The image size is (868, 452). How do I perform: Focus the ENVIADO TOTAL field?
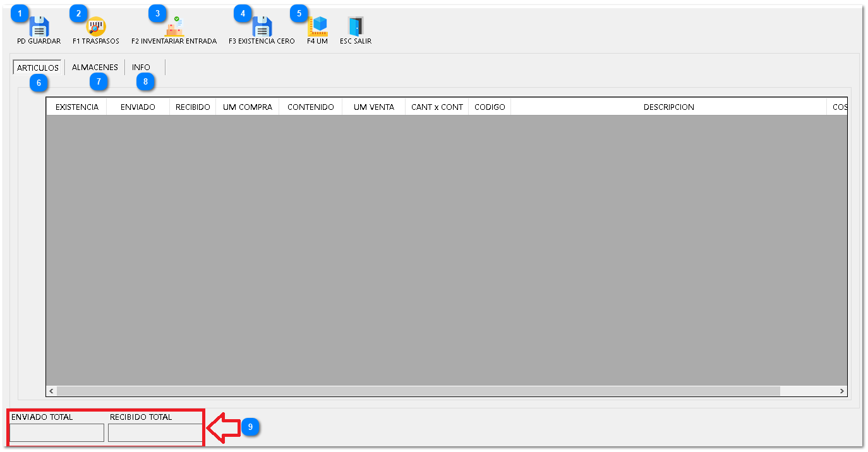pos(57,432)
